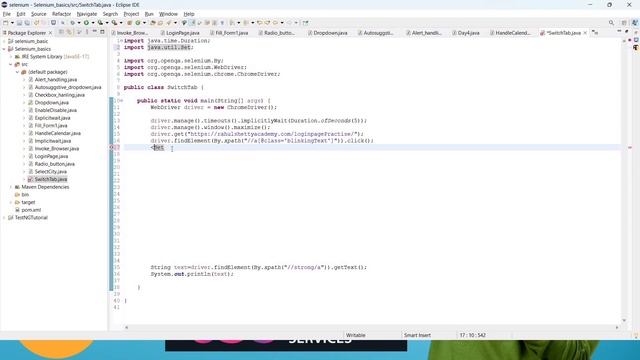Click the Coverage launch toolbar icon
The image size is (640, 360).
[100, 23]
